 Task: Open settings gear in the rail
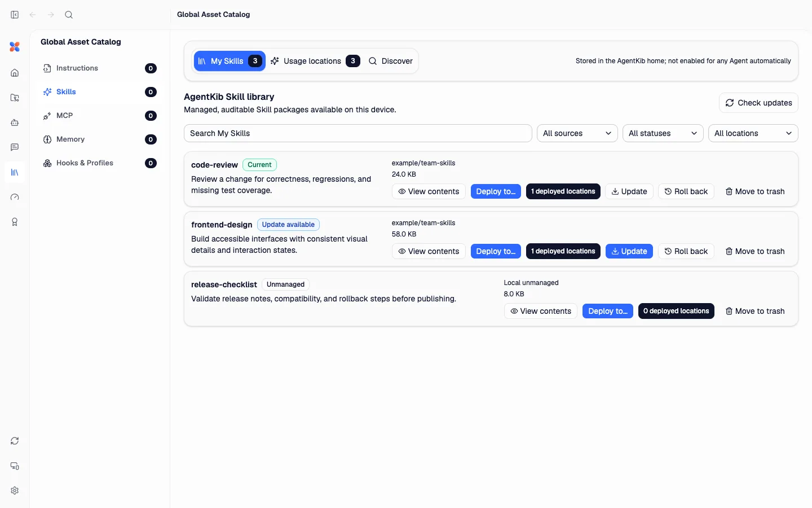[x=15, y=491]
